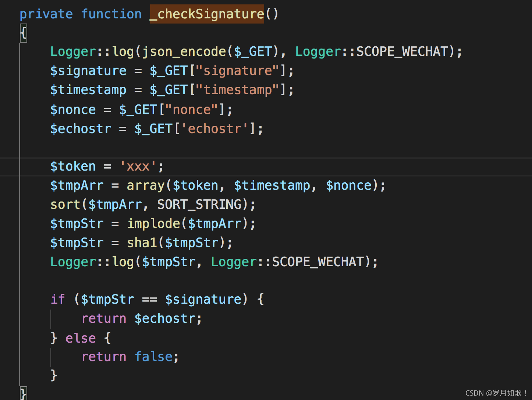Click the opening brace below the function declaration
The image size is (532, 400).
pyautogui.click(x=23, y=33)
